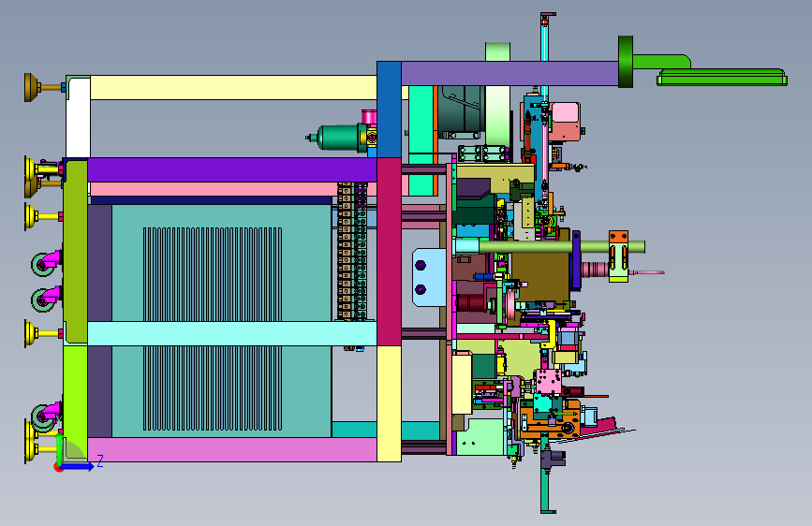
Task: Select the olive green vertical side plate
Action: pos(76,252)
